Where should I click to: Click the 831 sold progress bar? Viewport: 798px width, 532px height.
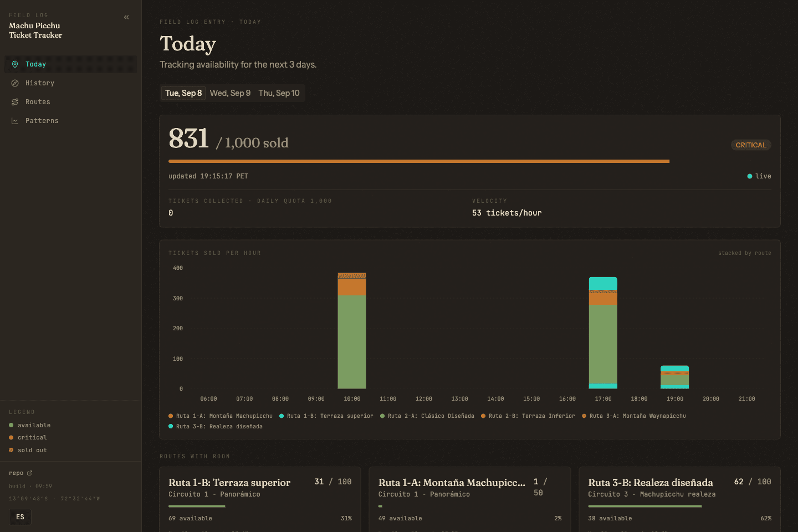(x=470, y=161)
